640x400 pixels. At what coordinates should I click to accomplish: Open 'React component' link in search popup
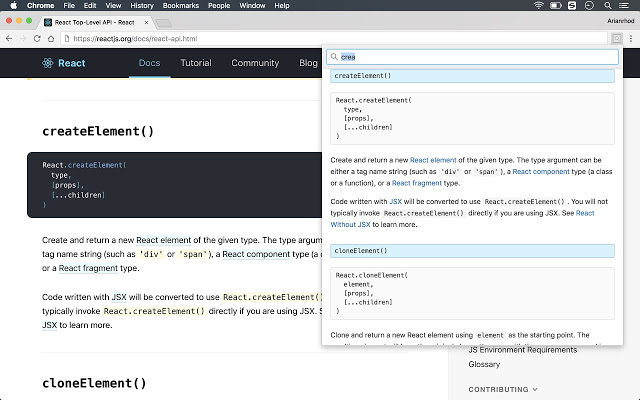[541, 171]
